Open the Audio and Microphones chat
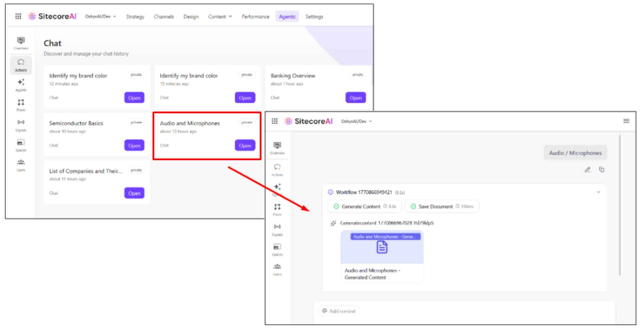The width and height of the screenshot is (644, 331). click(245, 145)
